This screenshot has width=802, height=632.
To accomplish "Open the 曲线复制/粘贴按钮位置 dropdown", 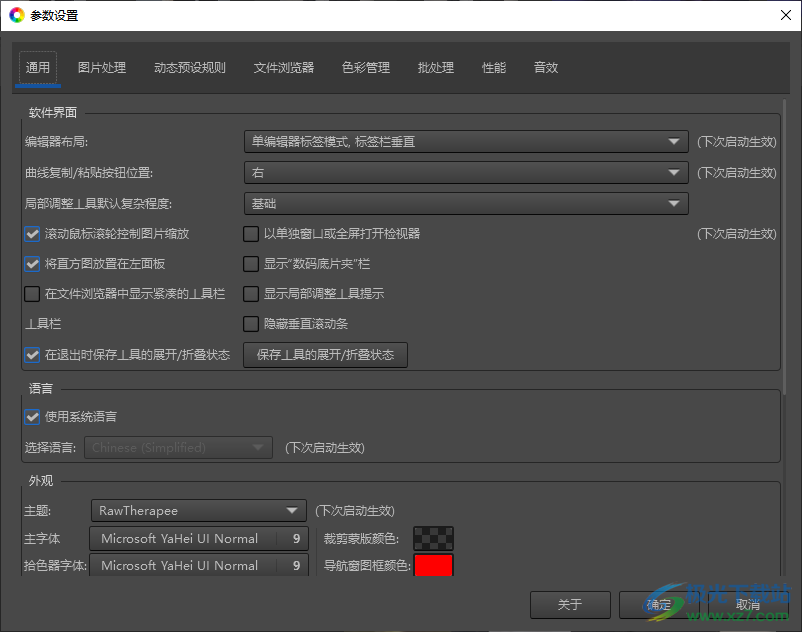I will (466, 173).
